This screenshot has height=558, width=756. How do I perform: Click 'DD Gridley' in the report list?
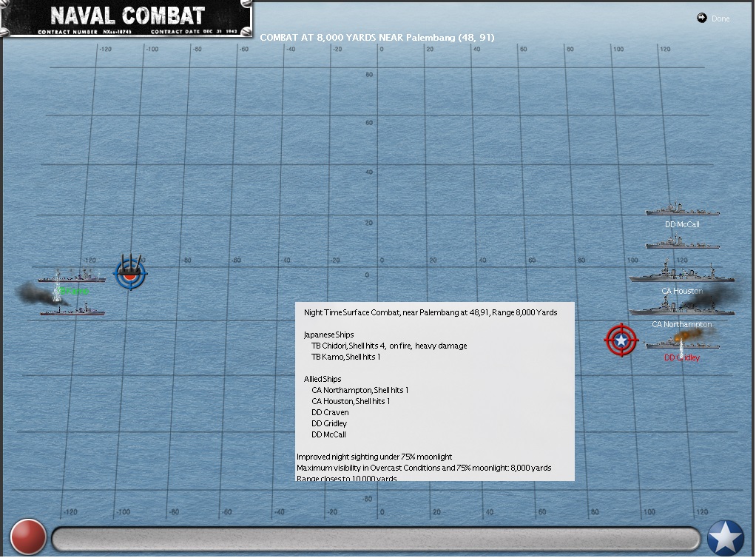[x=329, y=423]
